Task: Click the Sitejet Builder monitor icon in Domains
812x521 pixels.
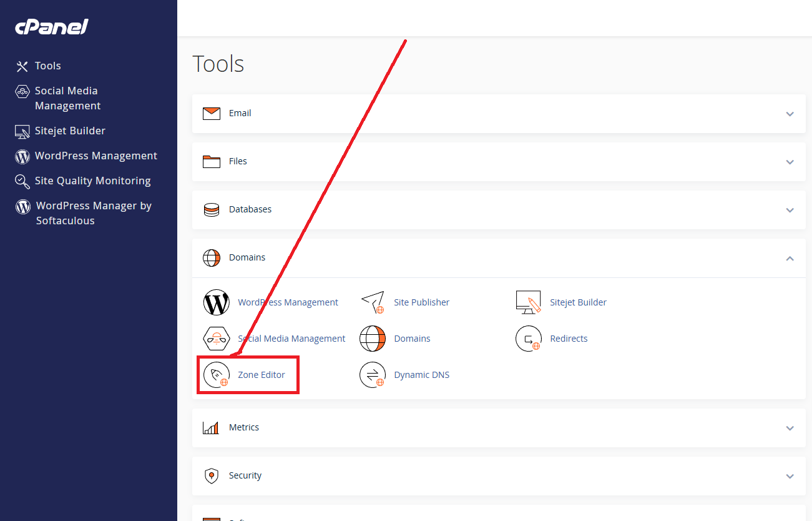Action: click(x=529, y=302)
